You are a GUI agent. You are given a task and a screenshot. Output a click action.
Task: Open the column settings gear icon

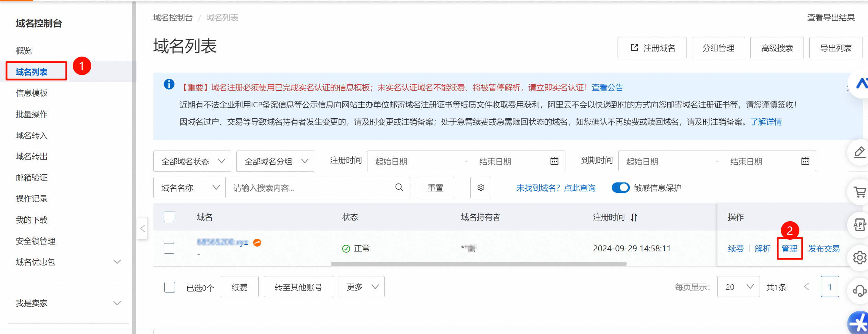[481, 187]
